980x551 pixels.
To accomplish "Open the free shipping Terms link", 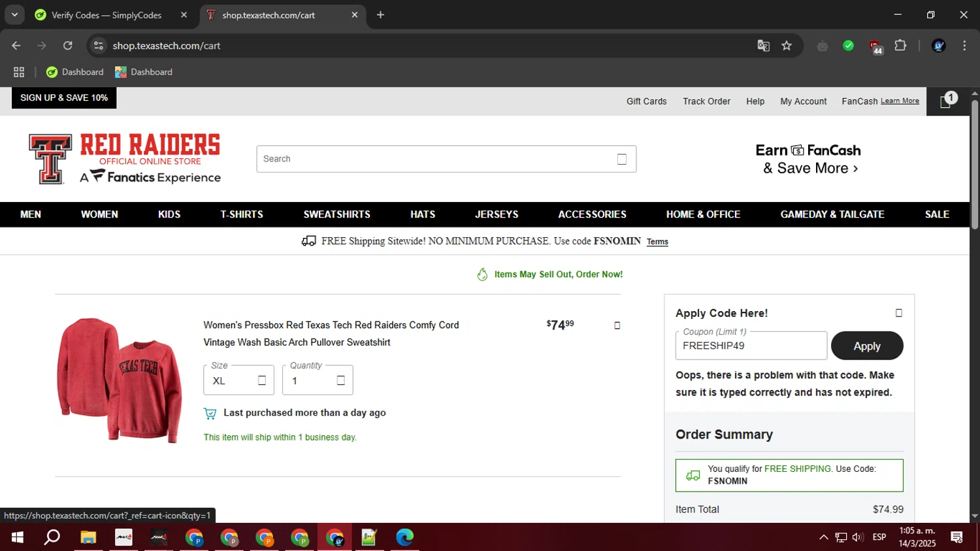I will [657, 242].
